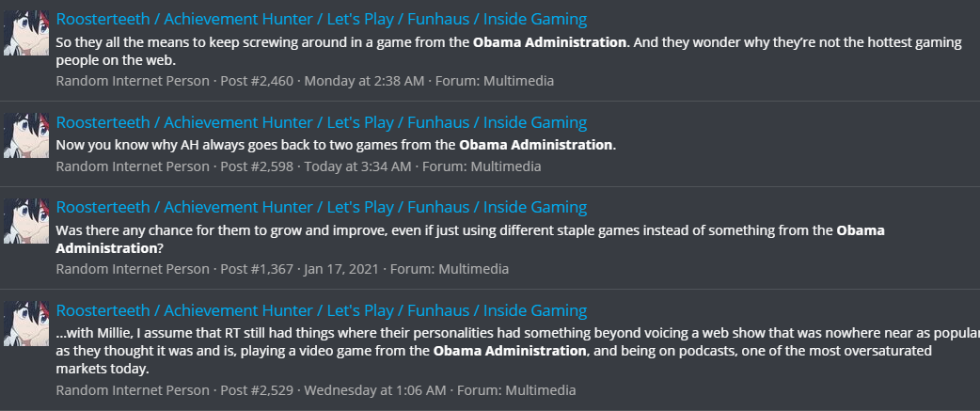Click Random Internet Person on post #1,367
The height and width of the screenshot is (411, 980).
click(x=133, y=269)
